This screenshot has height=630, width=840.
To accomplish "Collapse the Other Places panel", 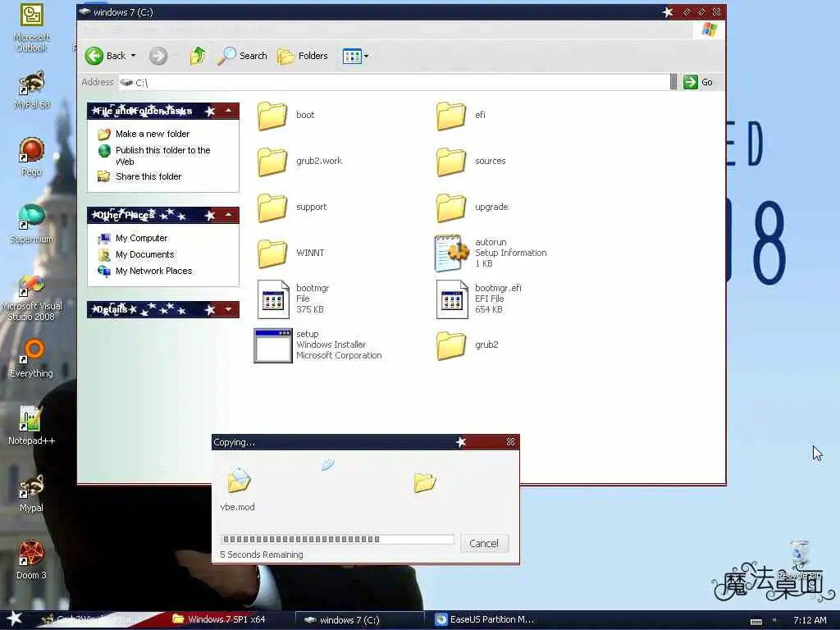I will [229, 215].
